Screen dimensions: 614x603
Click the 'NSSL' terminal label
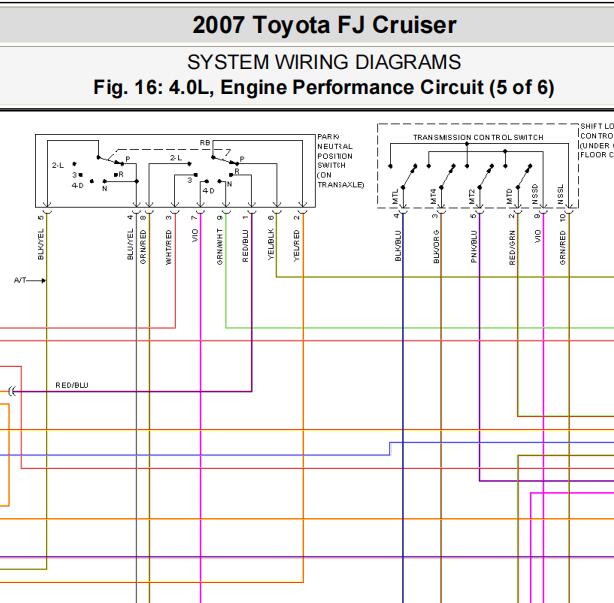pyautogui.click(x=560, y=194)
